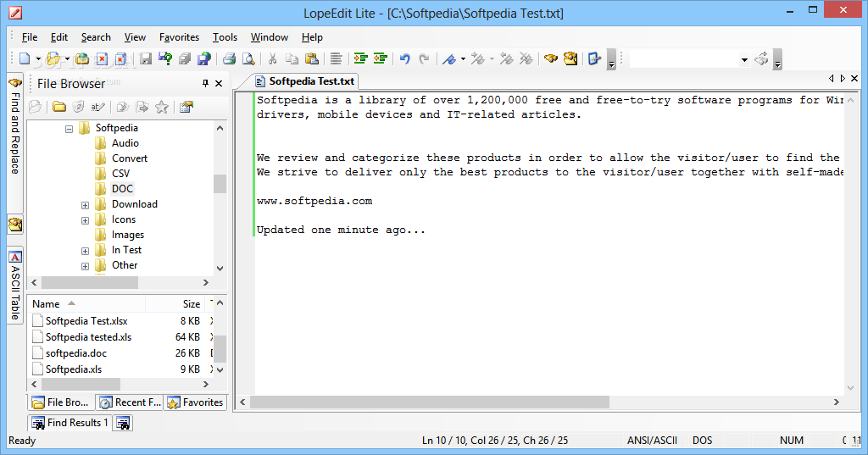This screenshot has width=868, height=455.
Task: Expand the Other folder node
Action: click(86, 266)
